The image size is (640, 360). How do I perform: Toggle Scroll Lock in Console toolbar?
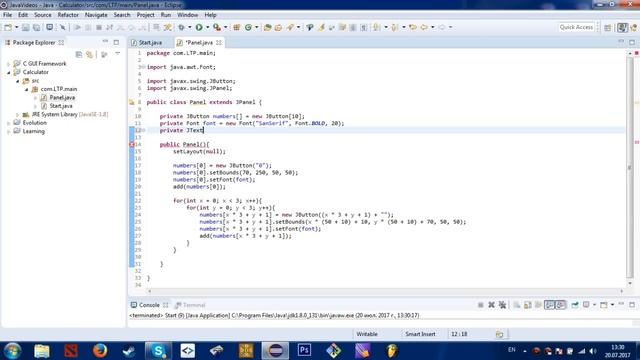527,305
